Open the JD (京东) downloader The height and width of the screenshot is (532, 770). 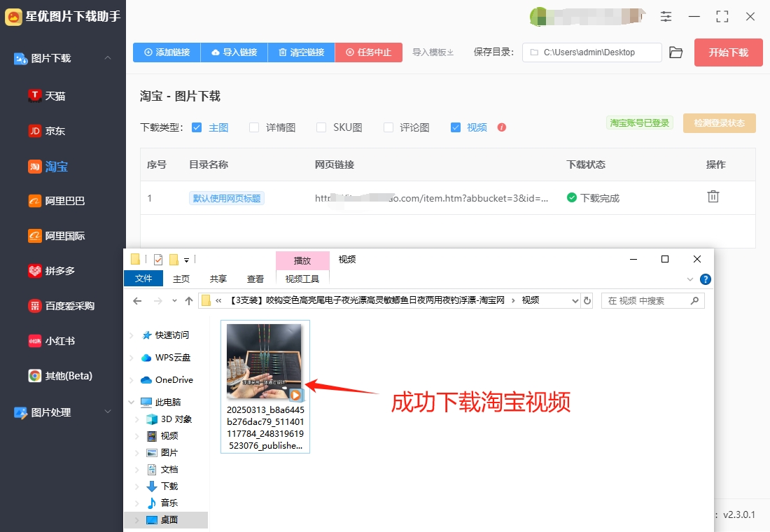pos(47,131)
